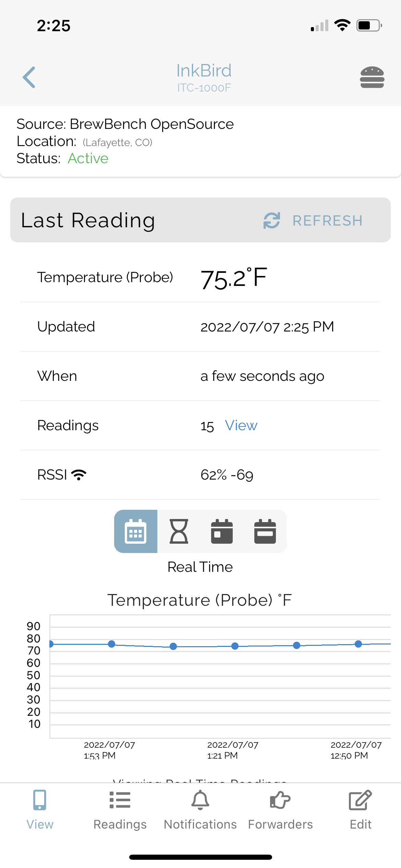This screenshot has height=868, width=401.
Task: Tap the RSSI wifi signal icon
Action: (x=79, y=475)
